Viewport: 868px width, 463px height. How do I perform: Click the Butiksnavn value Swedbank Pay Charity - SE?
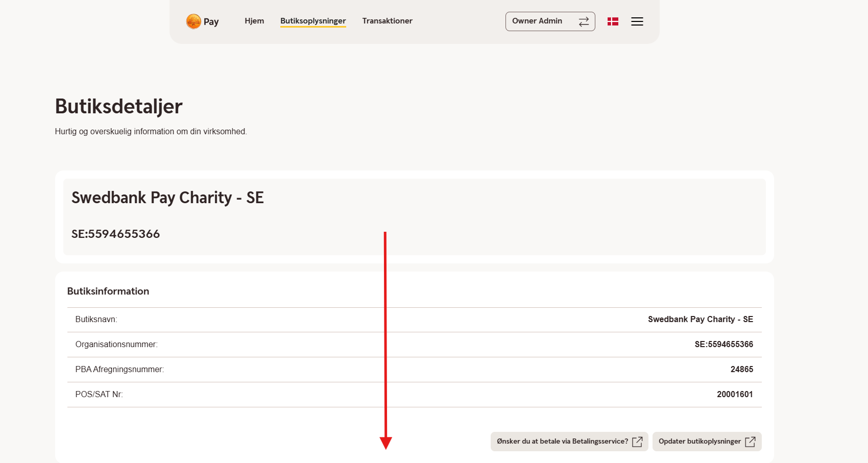(x=701, y=320)
